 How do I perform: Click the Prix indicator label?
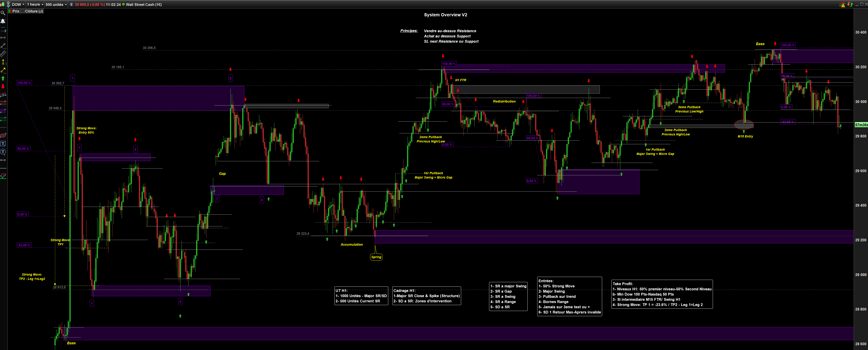pyautogui.click(x=16, y=11)
